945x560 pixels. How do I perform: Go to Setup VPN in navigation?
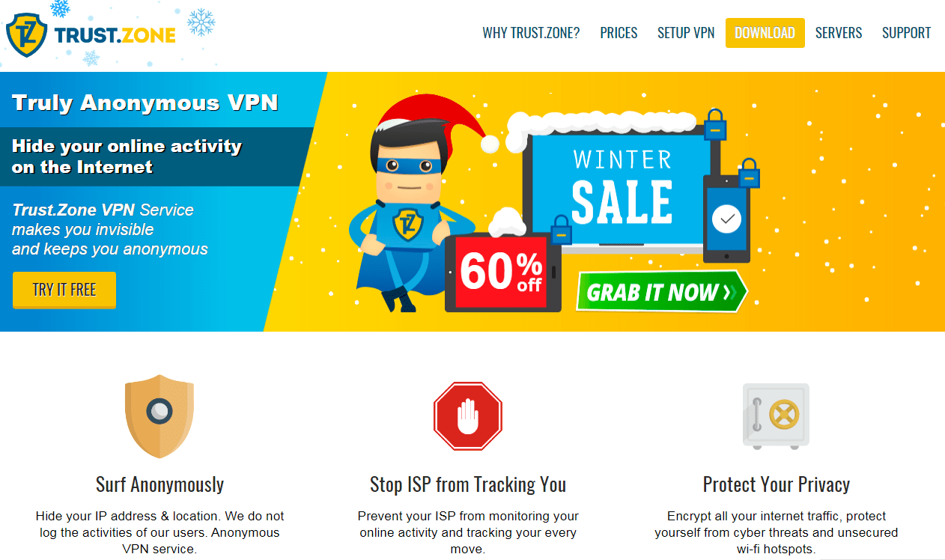[686, 33]
